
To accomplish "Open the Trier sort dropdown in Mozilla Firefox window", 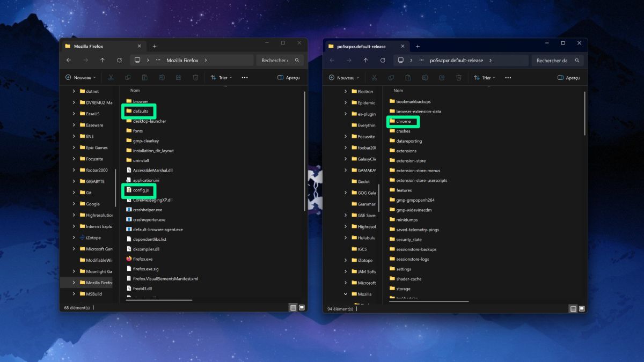I will tap(221, 78).
